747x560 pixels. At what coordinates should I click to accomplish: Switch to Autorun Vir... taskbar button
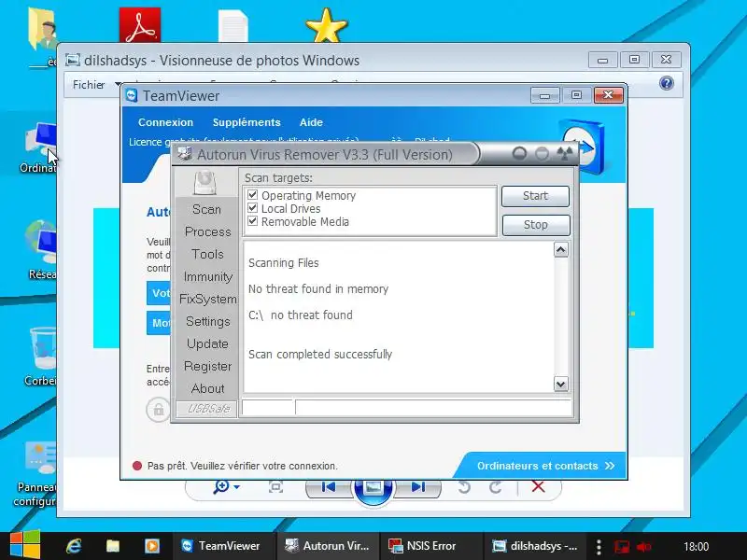(x=328, y=546)
